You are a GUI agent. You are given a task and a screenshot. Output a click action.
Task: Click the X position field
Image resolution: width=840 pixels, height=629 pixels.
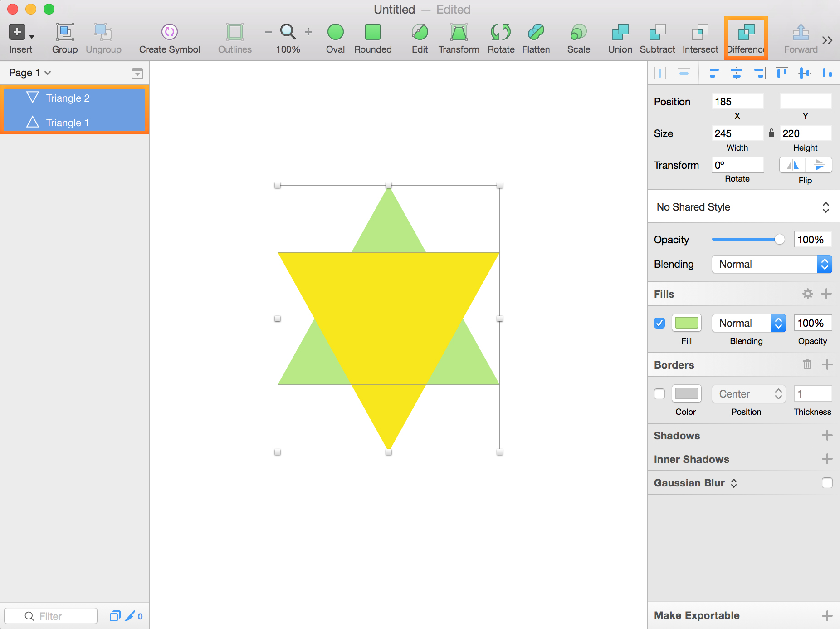click(x=737, y=102)
